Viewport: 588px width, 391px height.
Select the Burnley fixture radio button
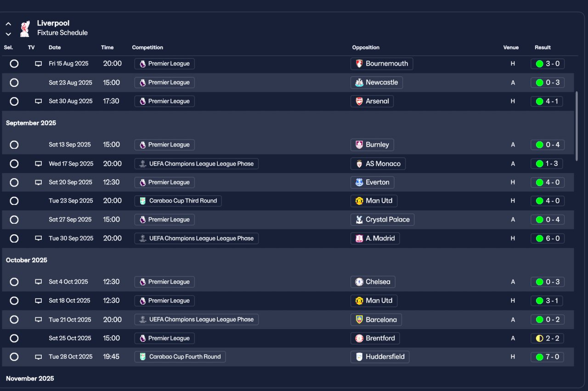coord(14,145)
